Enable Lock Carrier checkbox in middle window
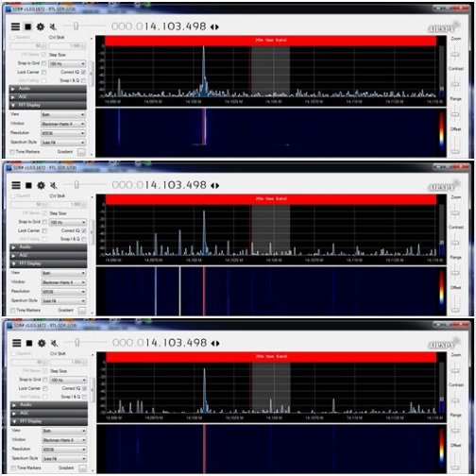 point(44,230)
